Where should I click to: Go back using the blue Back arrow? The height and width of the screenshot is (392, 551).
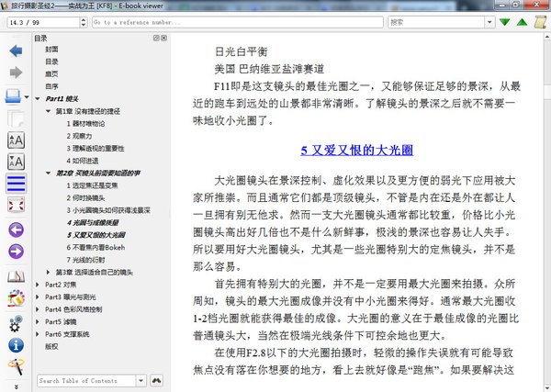[16, 50]
